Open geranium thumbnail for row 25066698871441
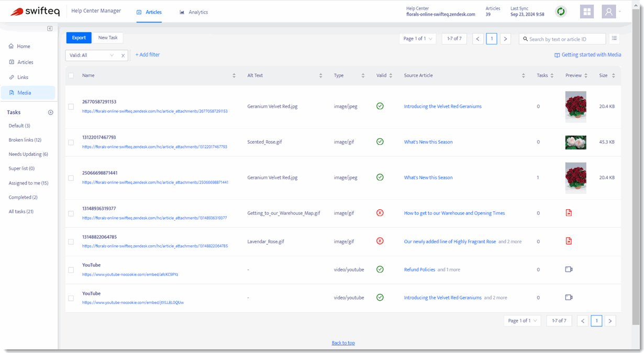The image size is (644, 353). [576, 178]
